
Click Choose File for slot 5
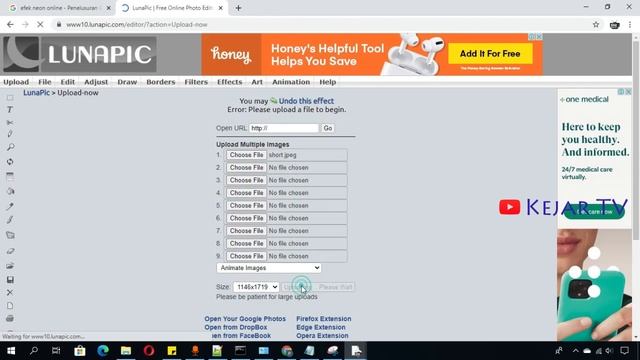pyautogui.click(x=246, y=205)
